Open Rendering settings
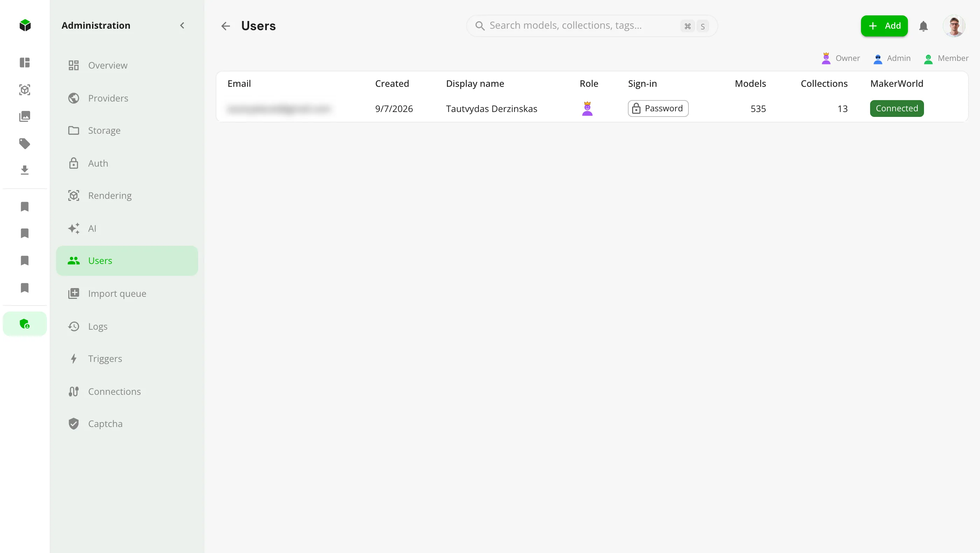The image size is (980, 553). [x=127, y=196]
